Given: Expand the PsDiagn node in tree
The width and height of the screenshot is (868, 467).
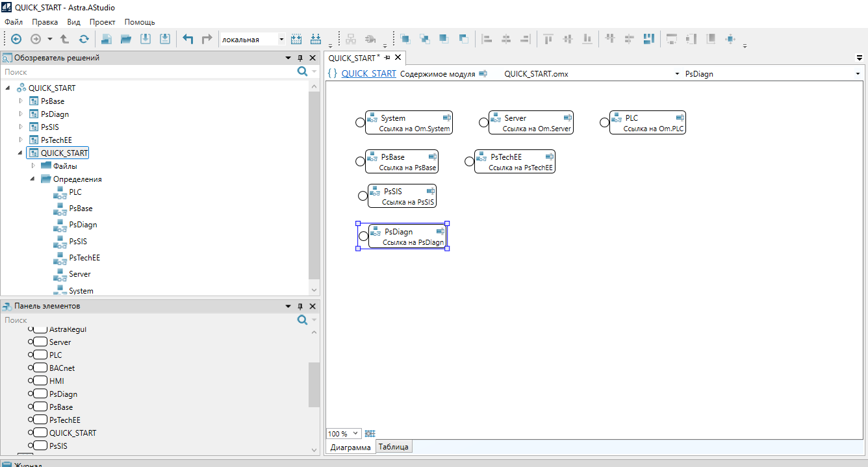Looking at the screenshot, I should 21,114.
